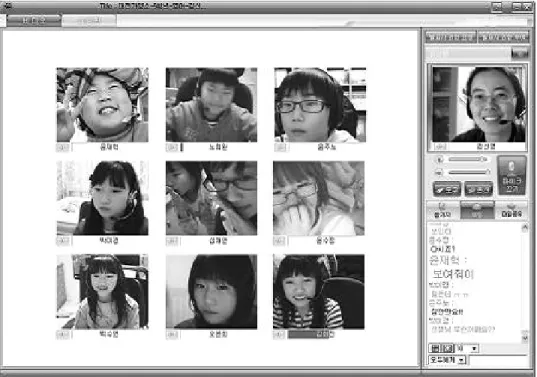This screenshot has height=377, width=537.
Task: Click the small dark button beside the top input field
Action: pos(520,54)
